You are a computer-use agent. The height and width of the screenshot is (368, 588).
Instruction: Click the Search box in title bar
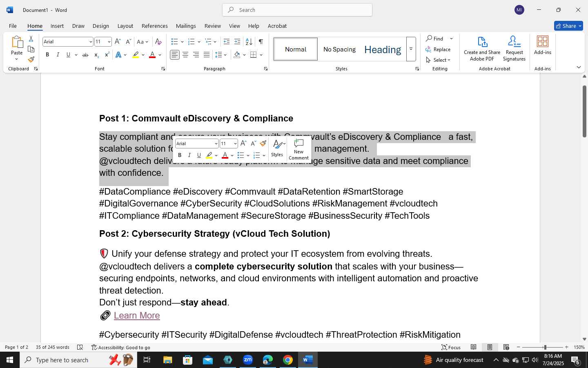tap(297, 10)
